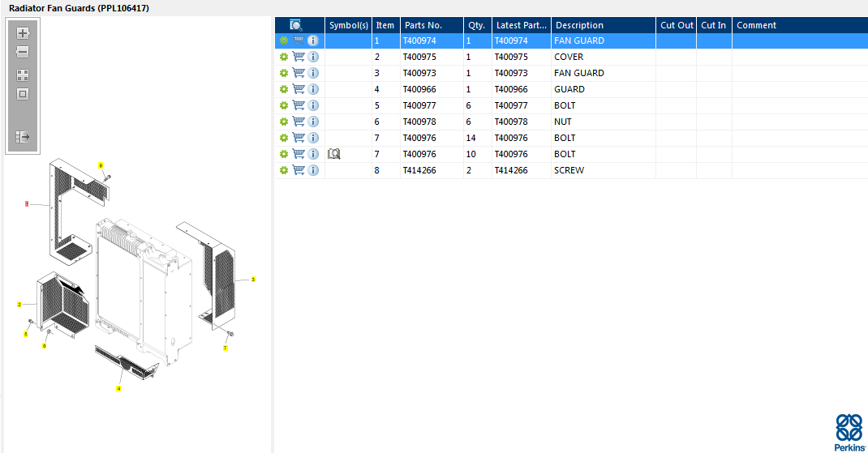Image resolution: width=868 pixels, height=453 pixels.
Task: Click the four-square grid view icon
Action: [x=23, y=75]
